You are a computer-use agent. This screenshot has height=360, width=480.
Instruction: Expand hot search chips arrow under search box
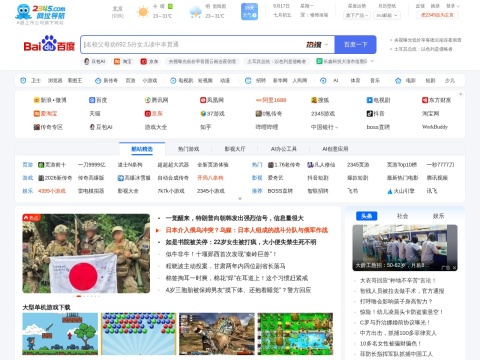[372, 61]
